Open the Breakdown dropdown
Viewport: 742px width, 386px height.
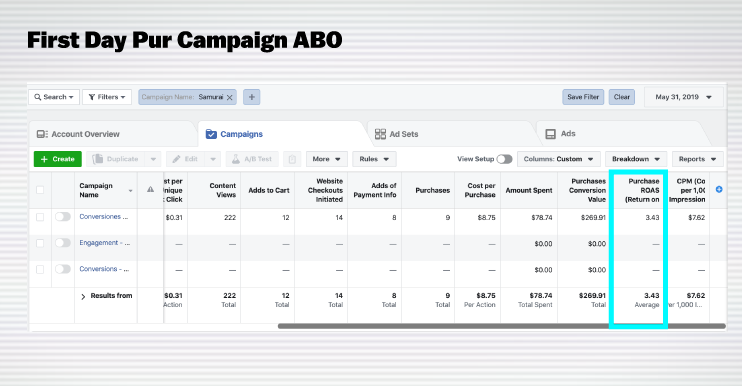coord(636,159)
